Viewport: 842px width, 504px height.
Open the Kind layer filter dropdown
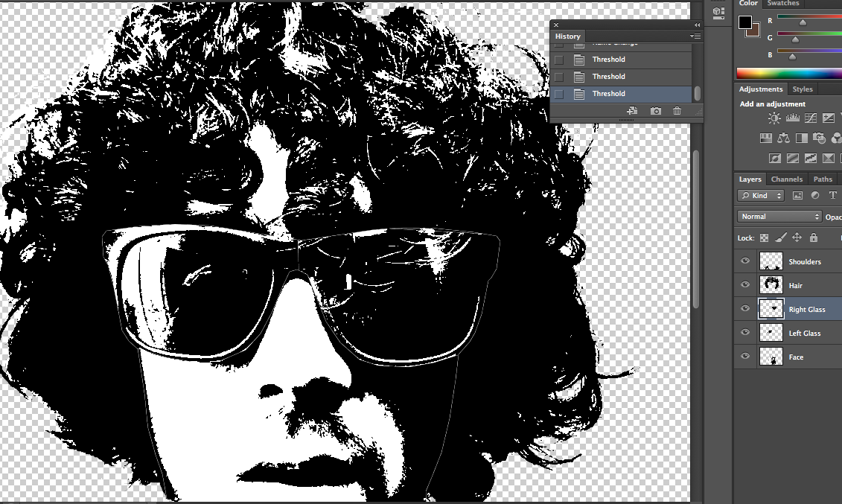pos(761,195)
